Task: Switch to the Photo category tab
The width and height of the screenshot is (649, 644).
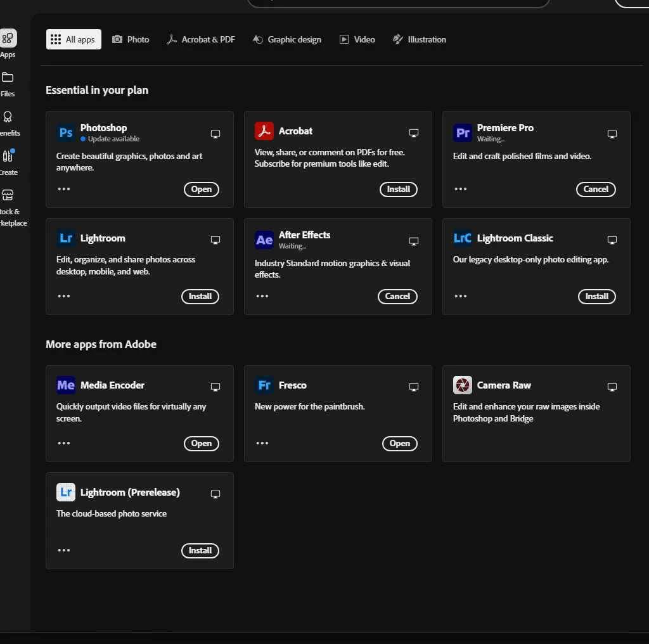Action: point(131,39)
